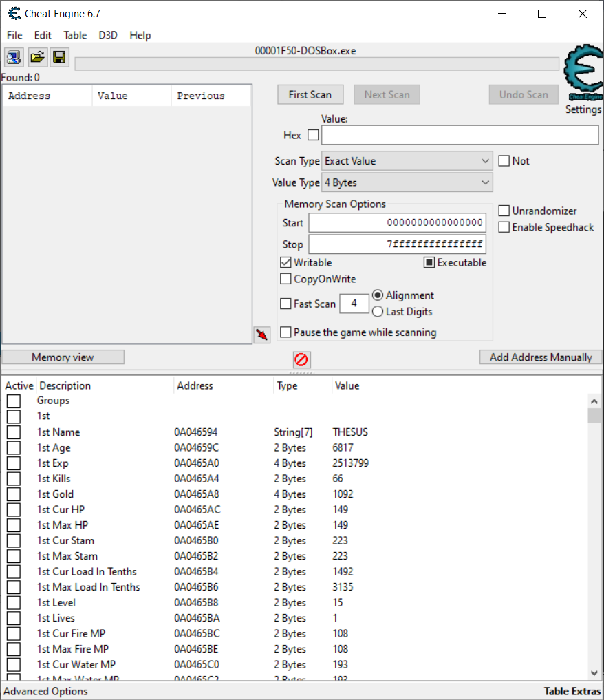Image resolution: width=604 pixels, height=700 pixels.
Task: Click the red arrow add-to-list icon
Action: tap(262, 335)
